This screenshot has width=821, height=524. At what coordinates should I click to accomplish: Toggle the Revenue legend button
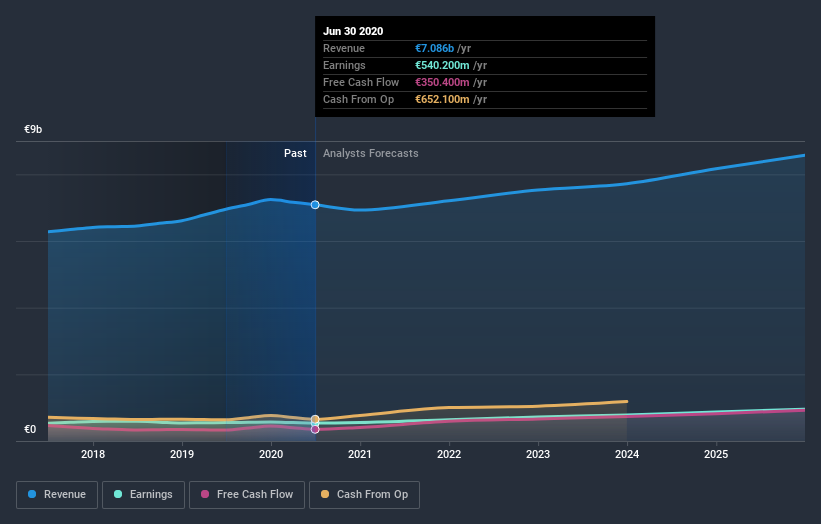(x=57, y=495)
